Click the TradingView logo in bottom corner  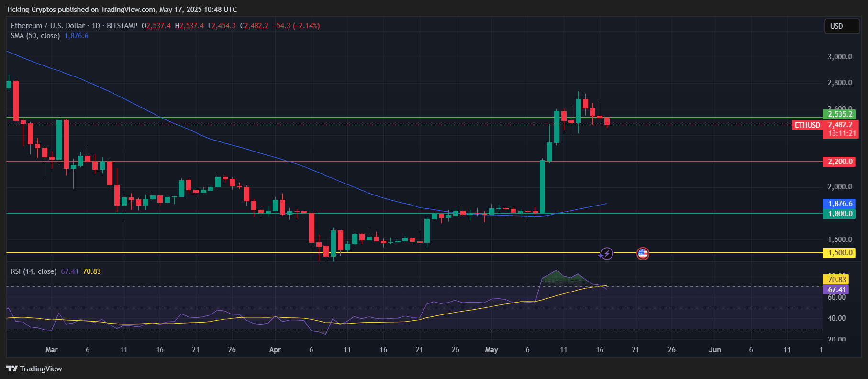(x=34, y=368)
